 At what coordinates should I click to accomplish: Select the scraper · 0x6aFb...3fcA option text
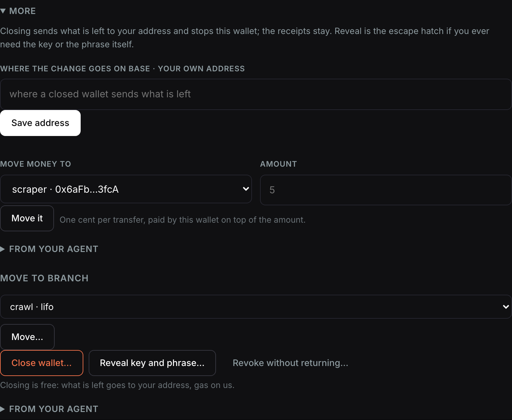(x=65, y=189)
